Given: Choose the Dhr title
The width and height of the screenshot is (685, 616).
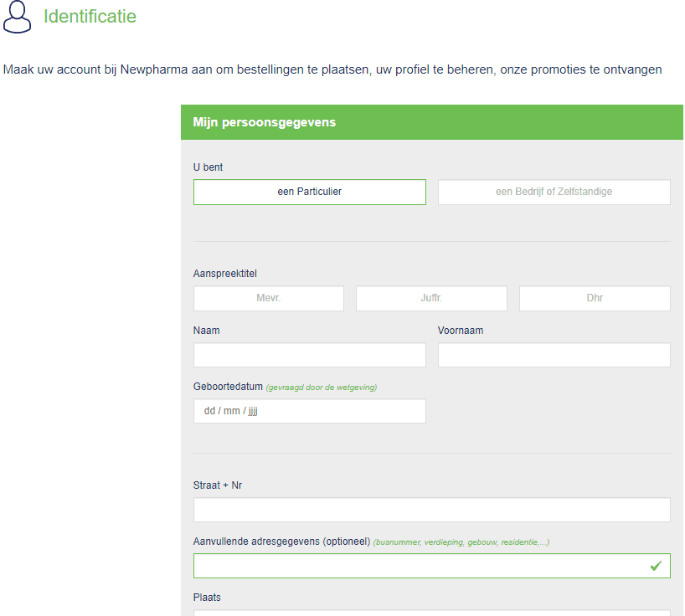Looking at the screenshot, I should pyautogui.click(x=595, y=298).
